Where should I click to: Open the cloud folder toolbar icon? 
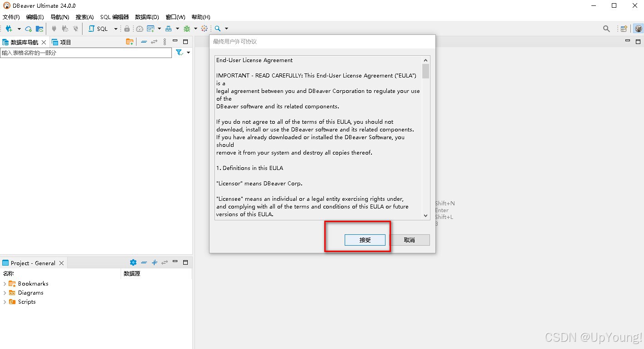40,29
